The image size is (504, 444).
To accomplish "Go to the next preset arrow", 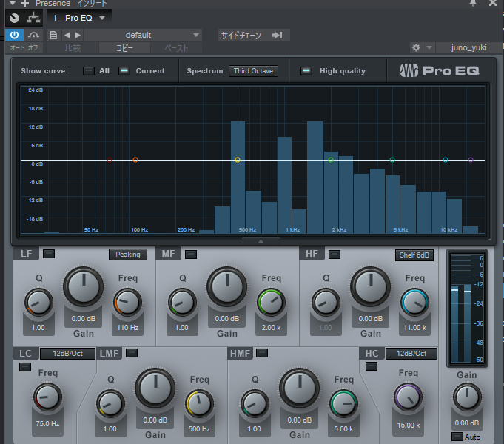I will (78, 35).
